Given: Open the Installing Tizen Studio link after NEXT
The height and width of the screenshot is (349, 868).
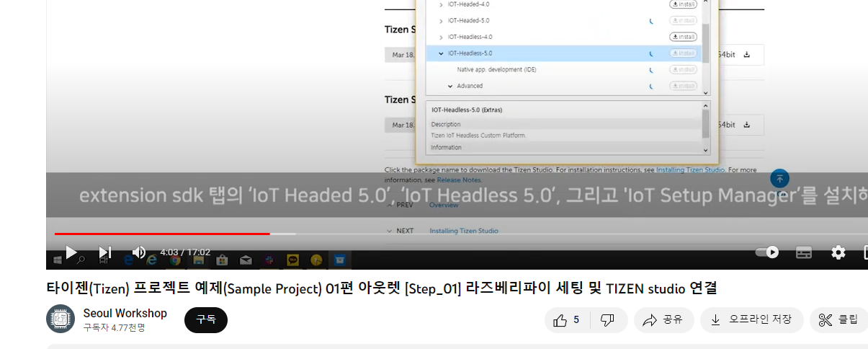Looking at the screenshot, I should point(464,231).
